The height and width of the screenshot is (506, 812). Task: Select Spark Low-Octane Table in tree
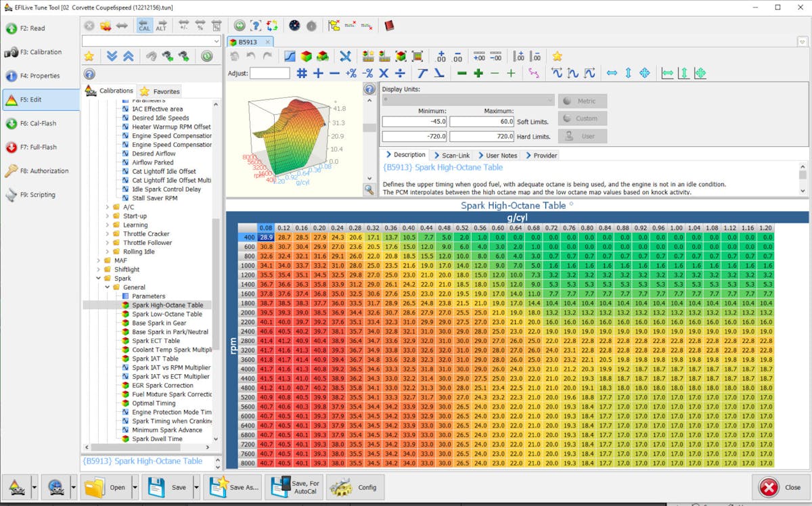tap(166, 314)
